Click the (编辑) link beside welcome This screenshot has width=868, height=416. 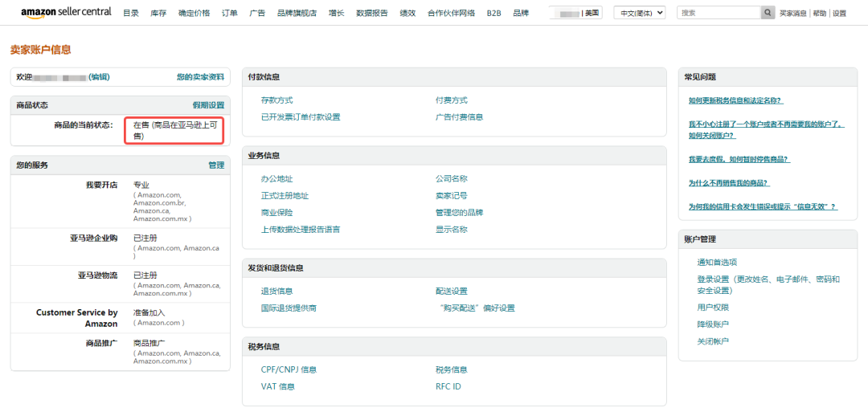99,77
